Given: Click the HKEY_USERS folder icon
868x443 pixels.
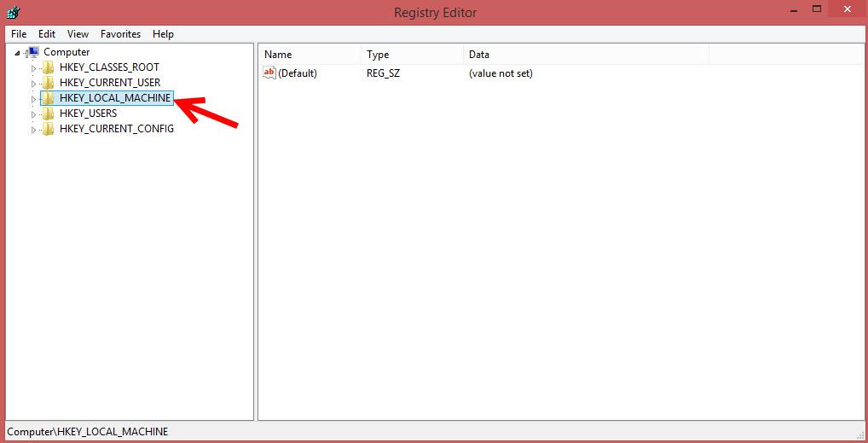Looking at the screenshot, I should 48,114.
